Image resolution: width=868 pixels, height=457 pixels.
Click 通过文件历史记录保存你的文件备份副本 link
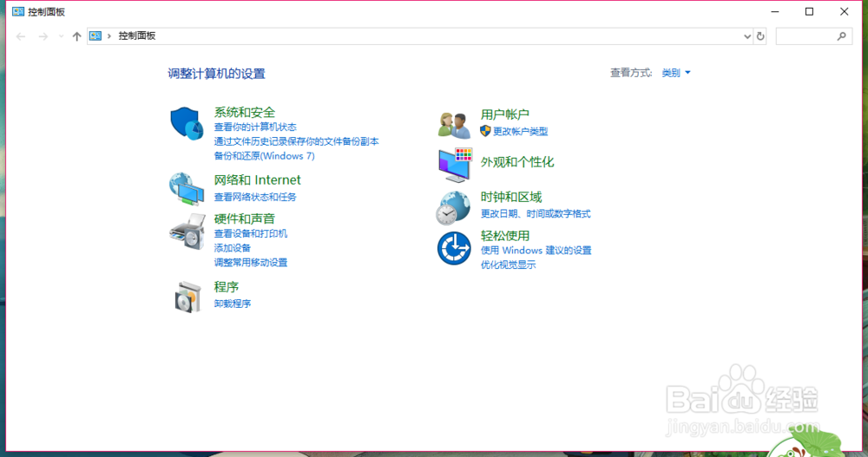297,141
